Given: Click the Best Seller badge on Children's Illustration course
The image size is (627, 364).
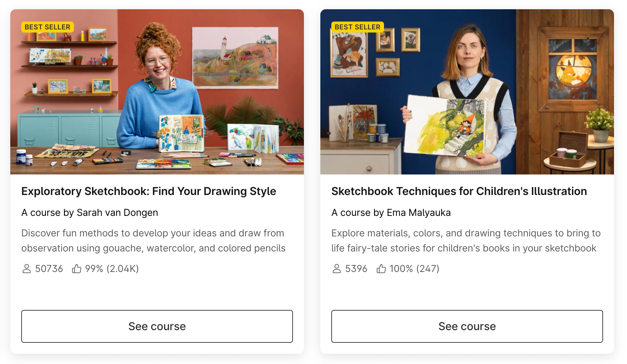Looking at the screenshot, I should pos(358,27).
